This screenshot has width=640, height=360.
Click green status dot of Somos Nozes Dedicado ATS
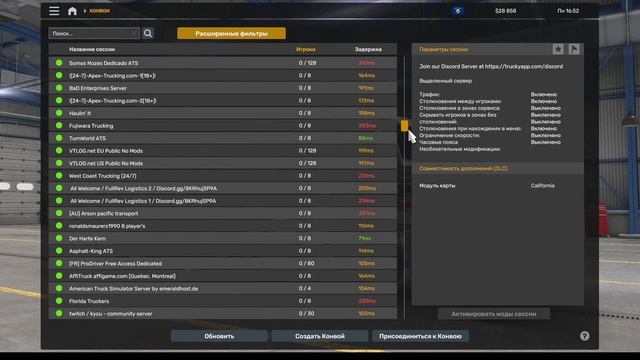[59, 63]
